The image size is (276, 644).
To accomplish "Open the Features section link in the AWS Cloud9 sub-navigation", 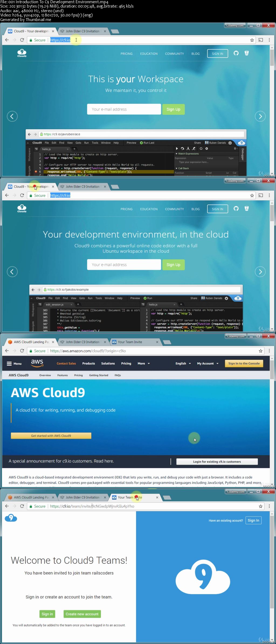I will pos(63,375).
